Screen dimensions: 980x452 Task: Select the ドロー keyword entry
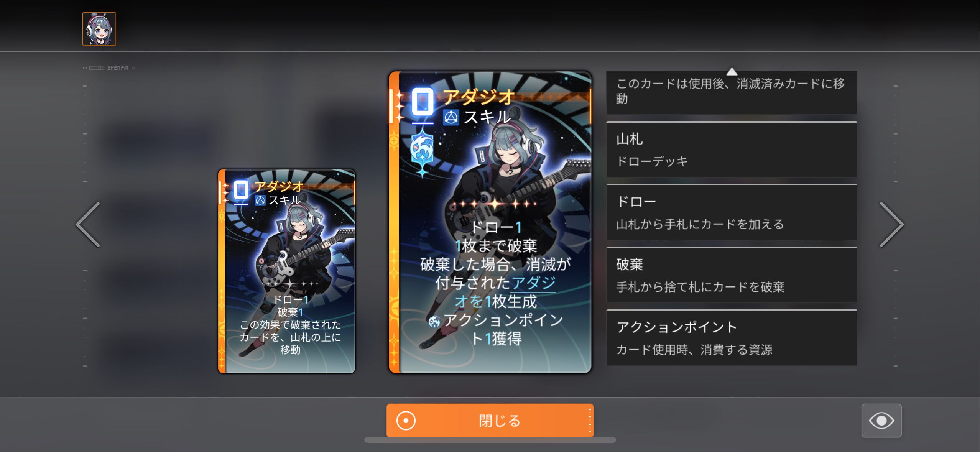click(732, 212)
